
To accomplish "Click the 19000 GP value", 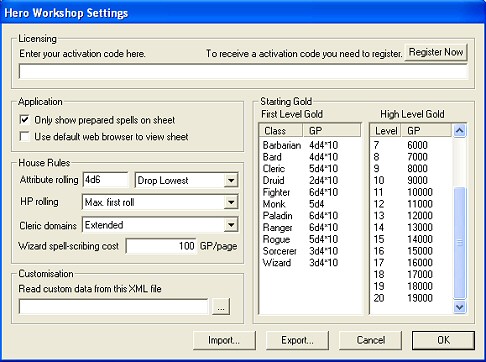I will pyautogui.click(x=420, y=298).
